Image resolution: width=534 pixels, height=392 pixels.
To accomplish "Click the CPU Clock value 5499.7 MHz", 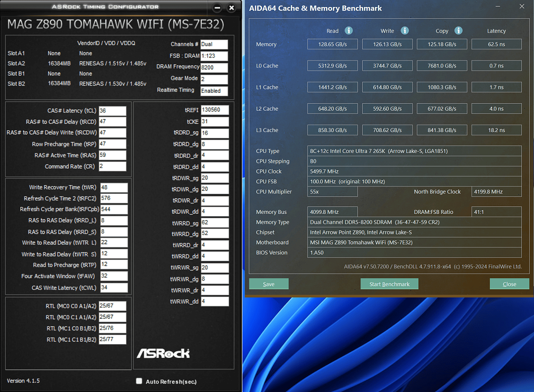I will click(x=415, y=171).
